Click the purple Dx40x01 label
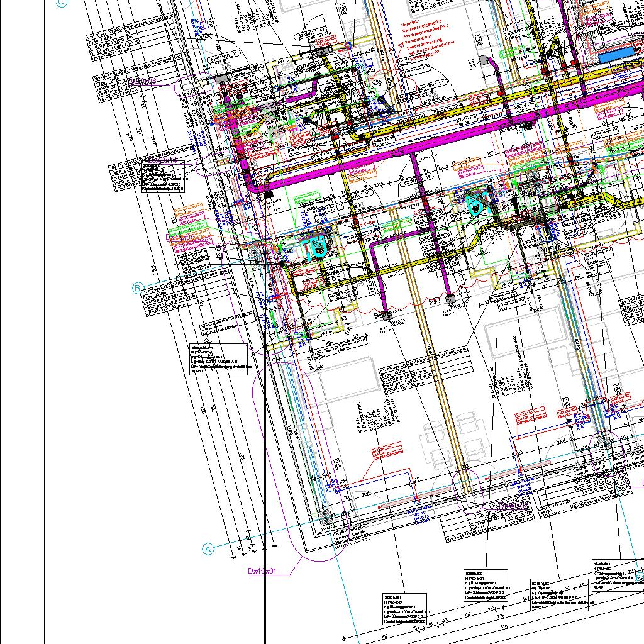Image resolution: width=644 pixels, height=644 pixels. click(262, 571)
